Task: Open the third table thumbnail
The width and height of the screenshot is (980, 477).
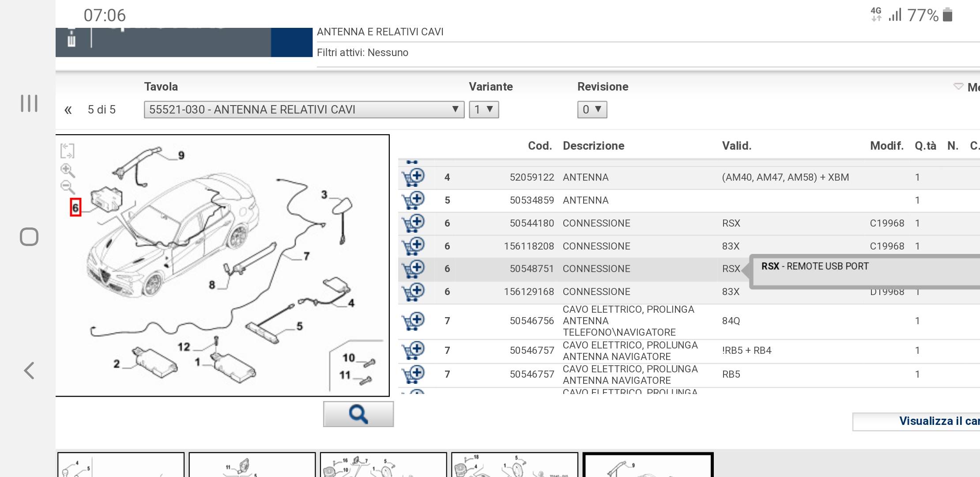Action: click(383, 465)
